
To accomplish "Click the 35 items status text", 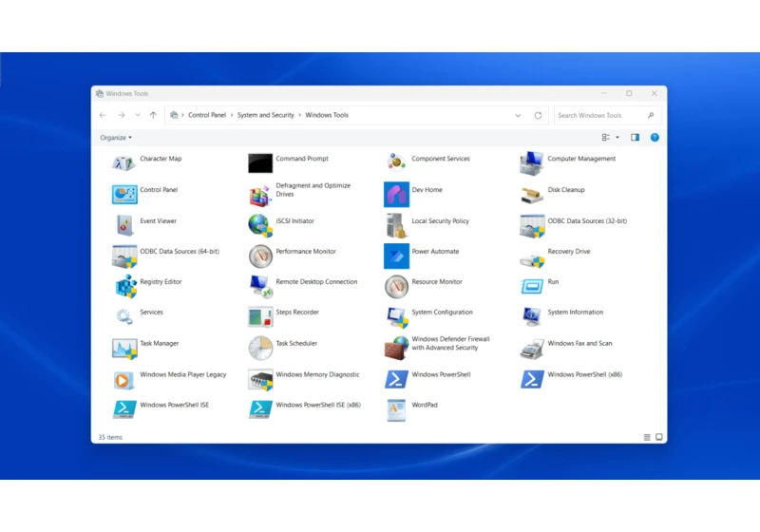I will pyautogui.click(x=110, y=437).
